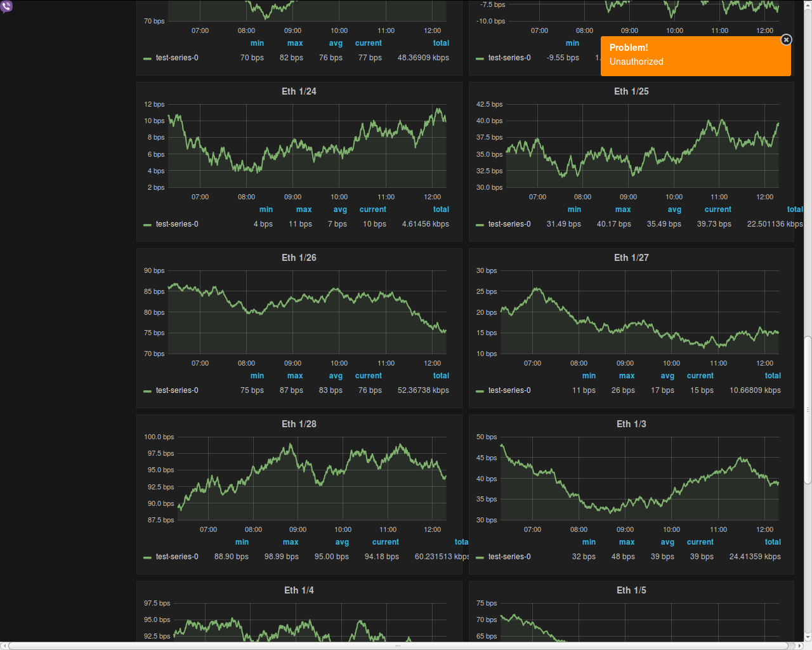Viewport: 812px width, 650px height.
Task: Toggle test-series-0 in panel totaling 48.36909 kbps
Action: [177, 58]
